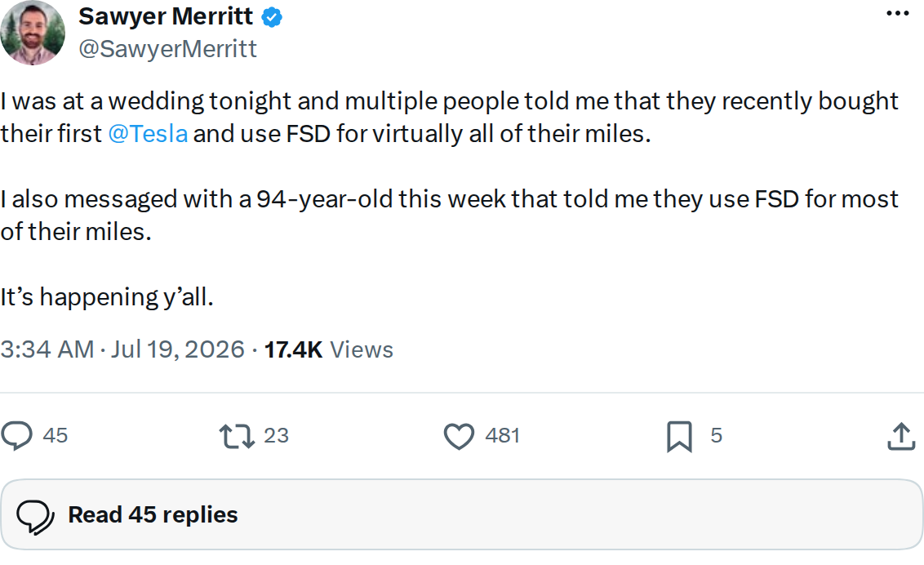924x565 pixels.
Task: Click the 3:34 AM Jul 19, 2026 timestamp
Action: (122, 349)
